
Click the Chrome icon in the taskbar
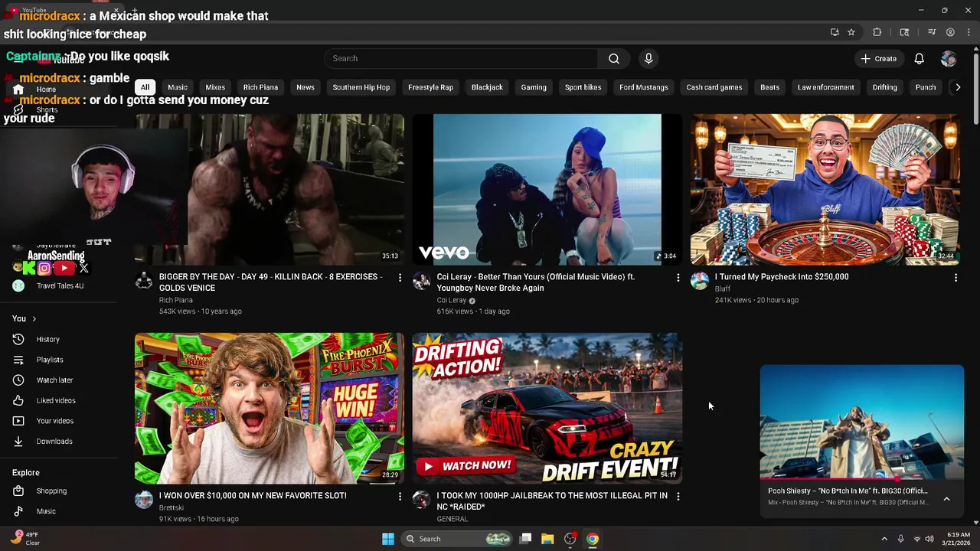(x=593, y=539)
